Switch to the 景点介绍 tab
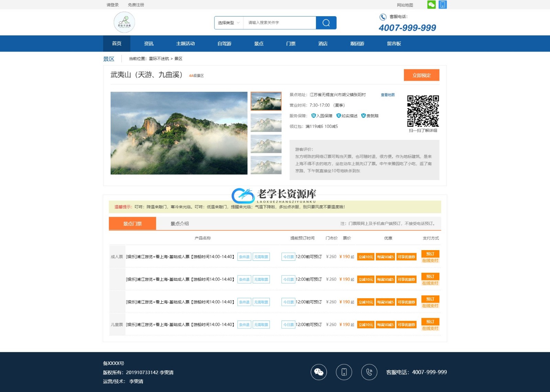The width and height of the screenshot is (550, 392). click(180, 224)
